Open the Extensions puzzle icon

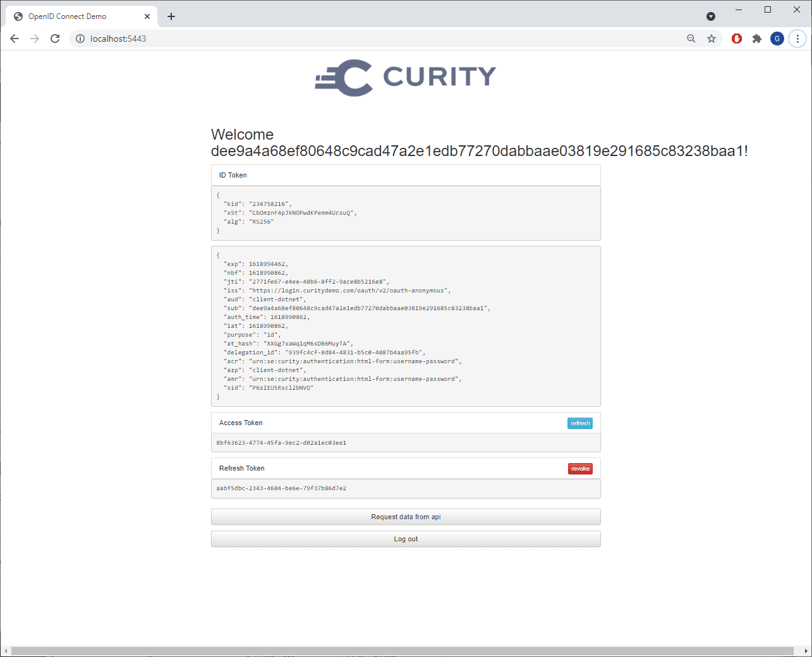(757, 39)
